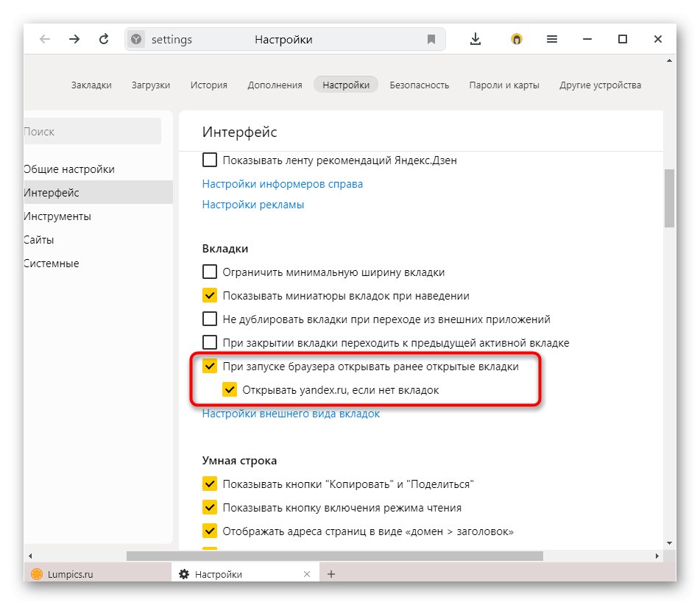The image size is (700, 605).
Task: Click the profile avatar icon
Action: pos(516,39)
